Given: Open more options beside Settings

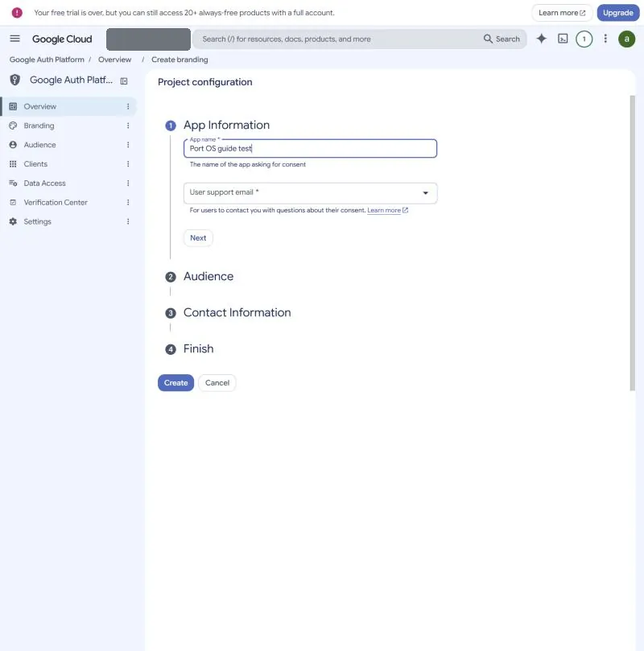Looking at the screenshot, I should tap(128, 221).
